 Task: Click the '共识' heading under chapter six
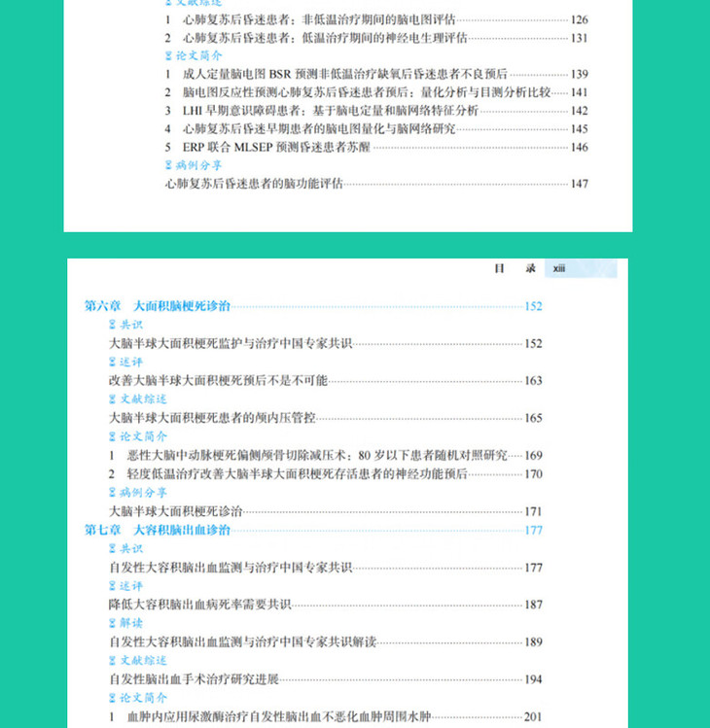pos(125,325)
